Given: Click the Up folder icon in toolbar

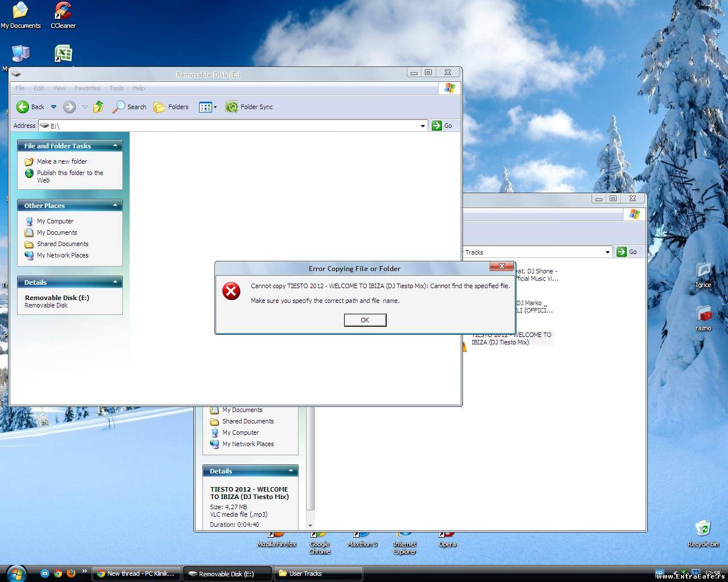Looking at the screenshot, I should click(98, 107).
